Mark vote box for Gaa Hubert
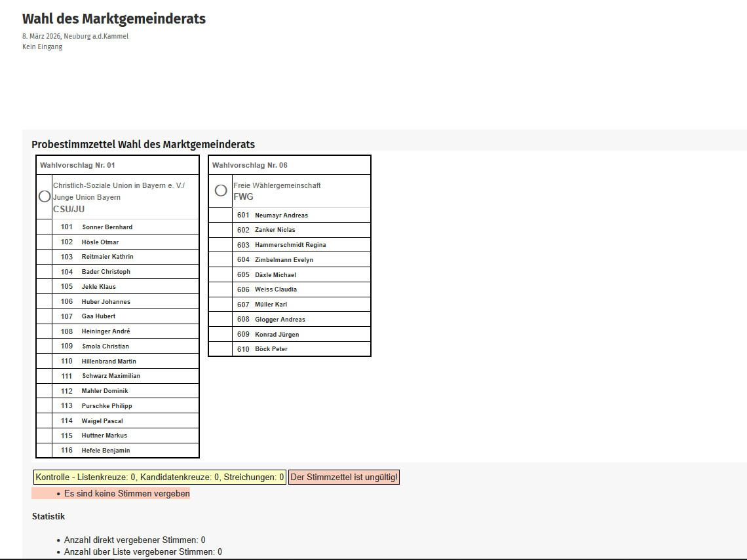The height and width of the screenshot is (560, 747). click(45, 316)
